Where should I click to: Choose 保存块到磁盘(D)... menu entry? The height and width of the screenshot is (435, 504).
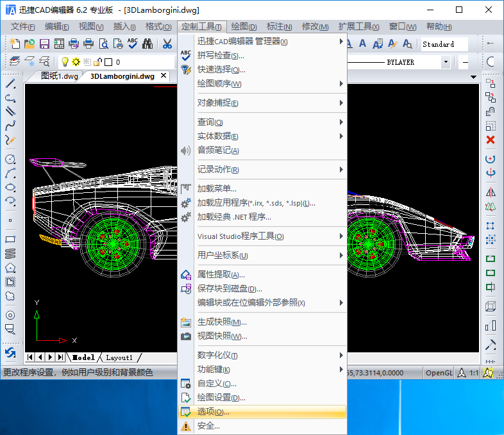(262, 289)
